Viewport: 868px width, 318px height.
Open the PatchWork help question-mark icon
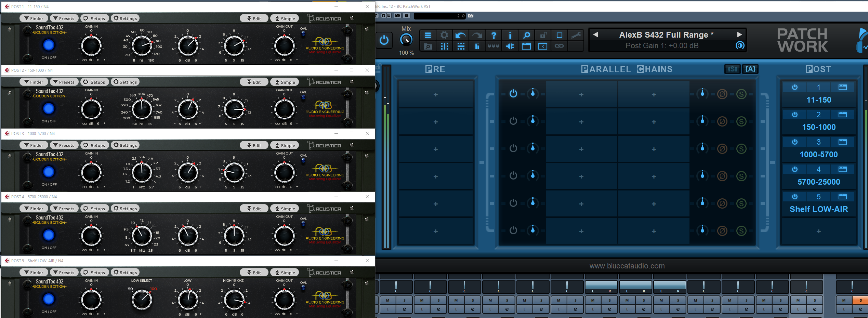[493, 35]
